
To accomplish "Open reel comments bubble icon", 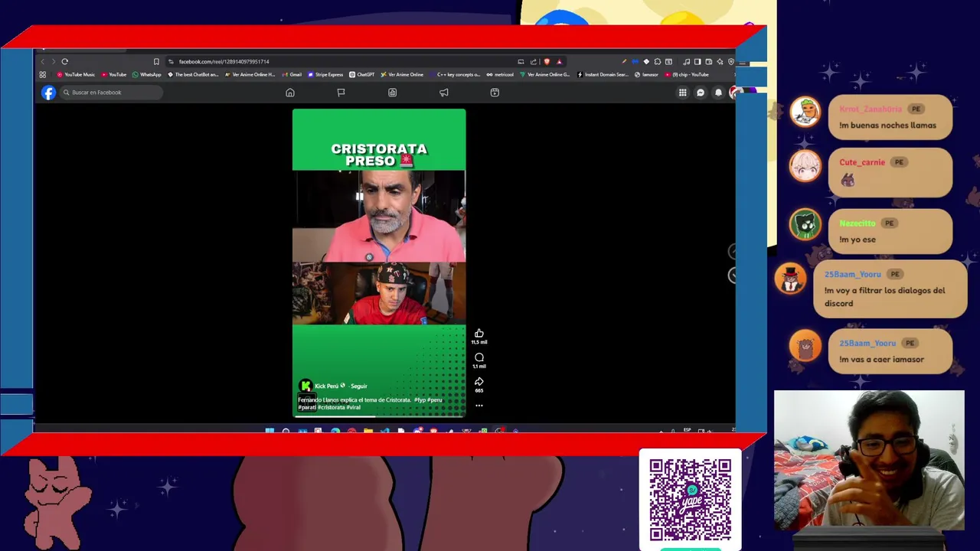I will point(479,357).
